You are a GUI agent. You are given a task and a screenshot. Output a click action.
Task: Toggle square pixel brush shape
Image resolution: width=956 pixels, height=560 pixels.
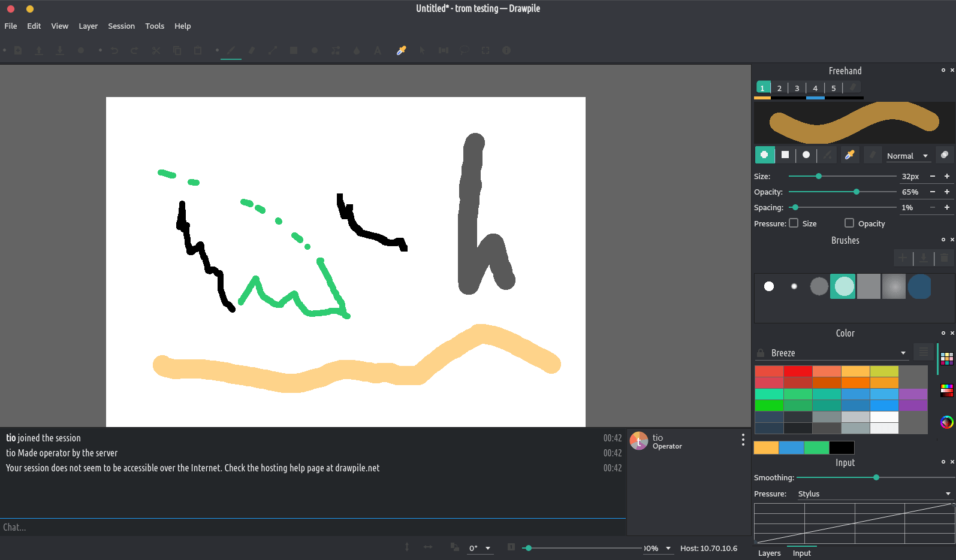click(x=785, y=155)
